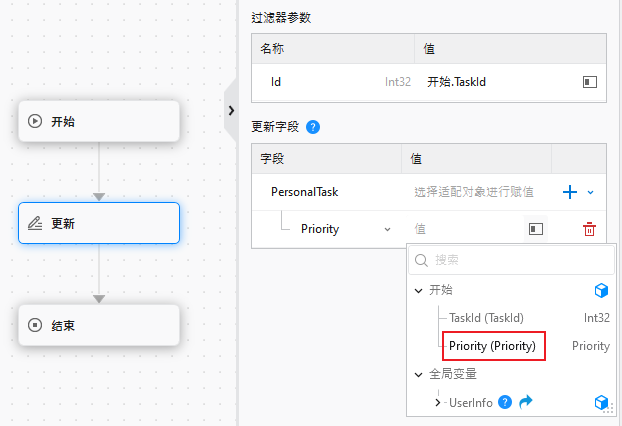Open the Priority field dropdown arrow
The image size is (622, 426).
pos(388,229)
